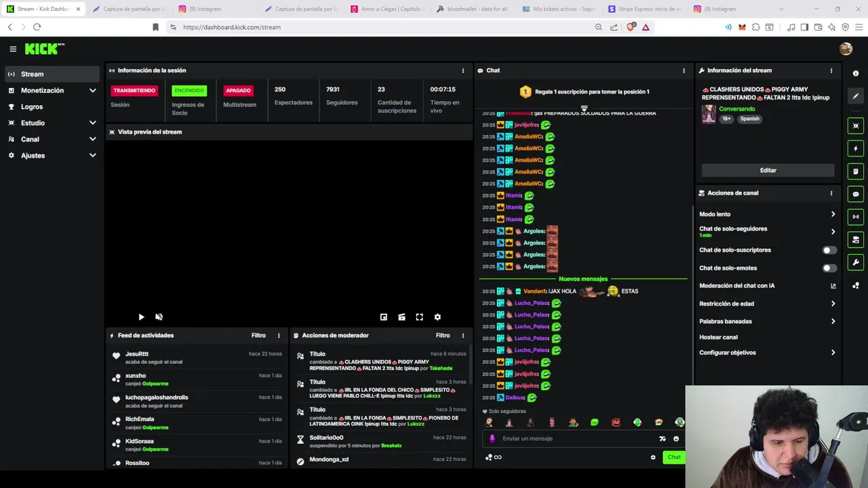Click the info icon in right sidebar
The width and height of the screenshot is (868, 488).
click(856, 73)
